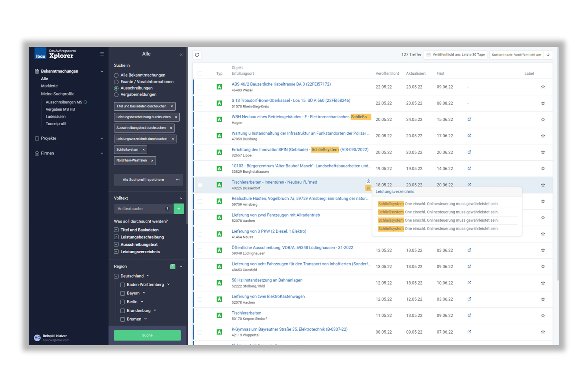Collapse the search filter panel
Viewport: 588px width, 392px height.
tap(181, 54)
